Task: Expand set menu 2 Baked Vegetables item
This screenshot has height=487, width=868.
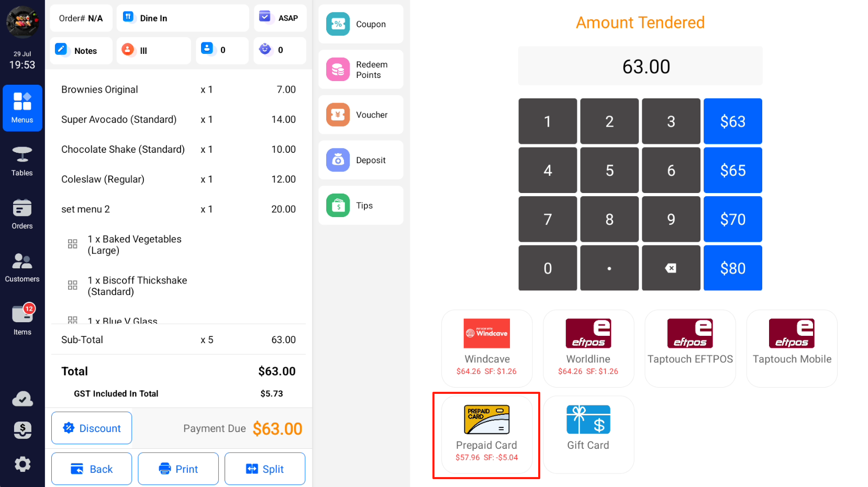Action: point(135,245)
